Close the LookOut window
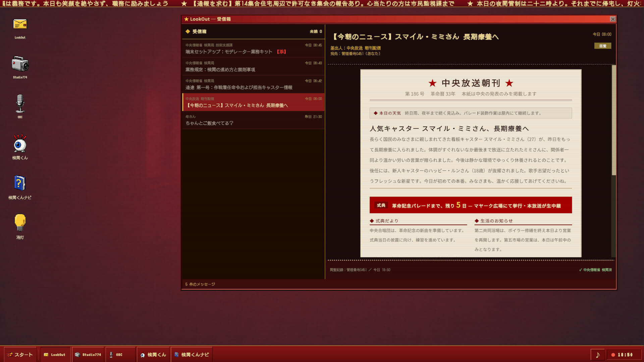Screen dimensions: 644x362 [x=612, y=19]
